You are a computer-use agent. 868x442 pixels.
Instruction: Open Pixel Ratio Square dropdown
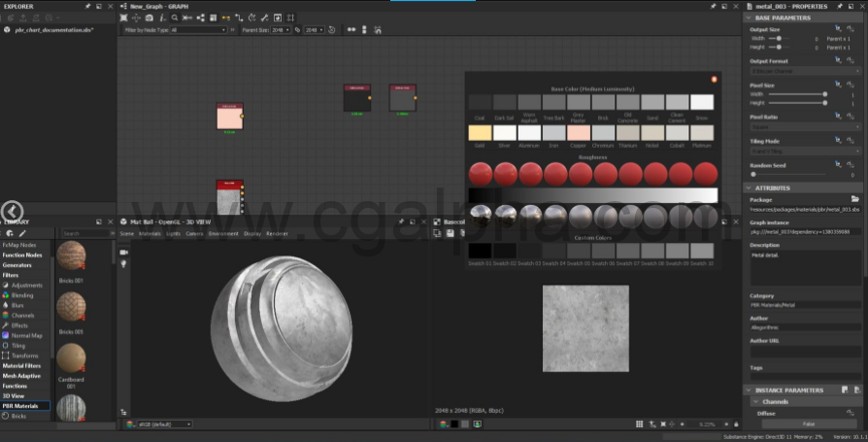point(804,127)
